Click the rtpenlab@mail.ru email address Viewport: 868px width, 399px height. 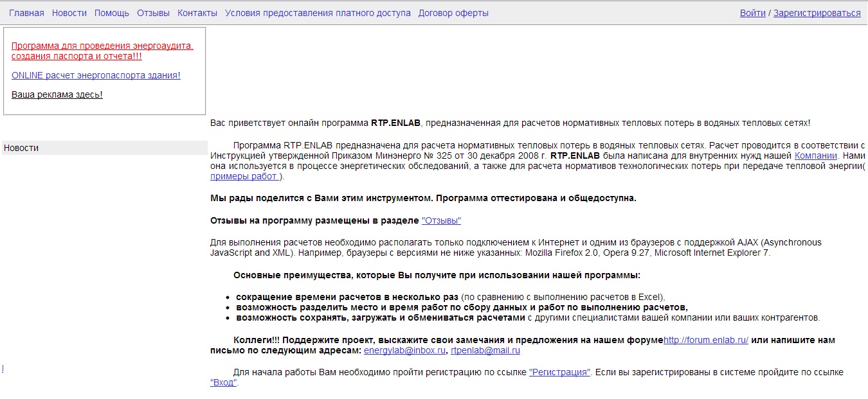[485, 350]
